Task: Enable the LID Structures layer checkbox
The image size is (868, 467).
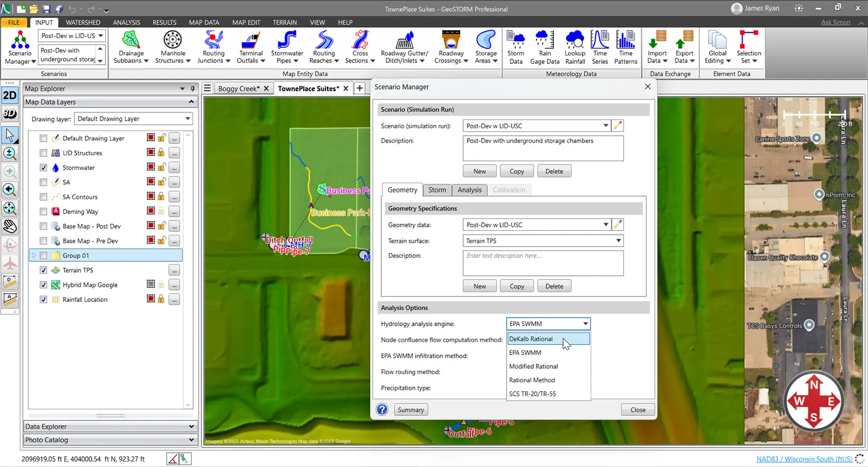Action: coord(43,153)
